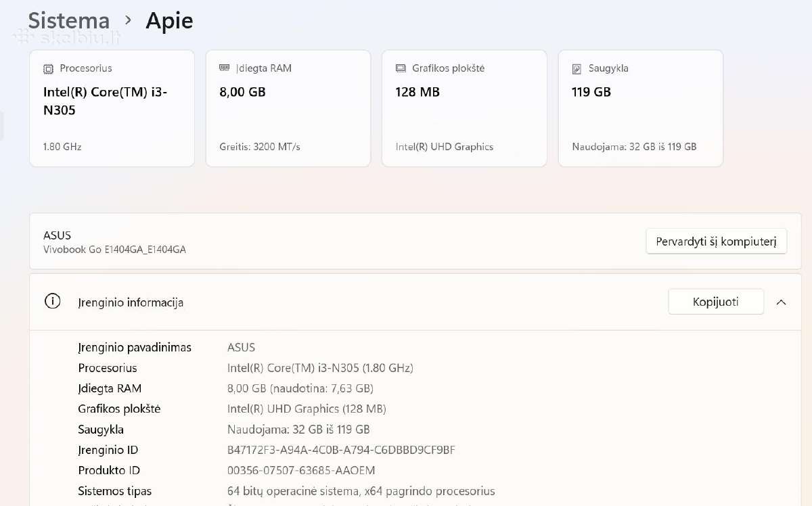Image resolution: width=812 pixels, height=506 pixels.
Task: Collapse the Įrenginio informacija section with the chevron
Action: click(781, 302)
